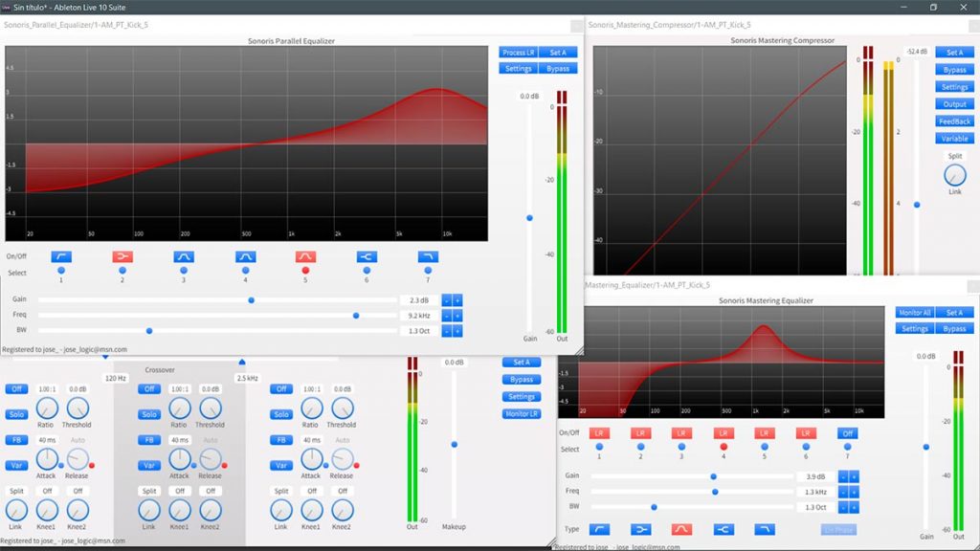Image resolution: width=980 pixels, height=551 pixels.
Task: Increase Gain with plus in Parallel Equalizer
Action: [457, 300]
